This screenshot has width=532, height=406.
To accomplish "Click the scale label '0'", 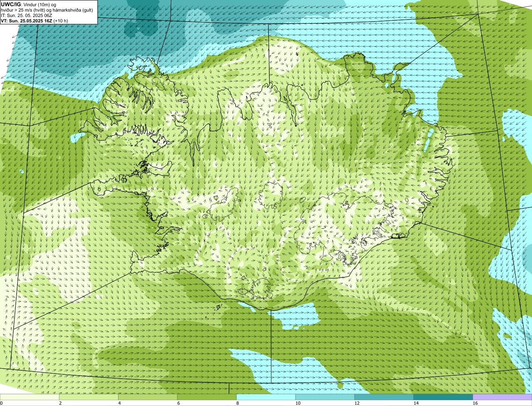I will [x=1, y=403].
